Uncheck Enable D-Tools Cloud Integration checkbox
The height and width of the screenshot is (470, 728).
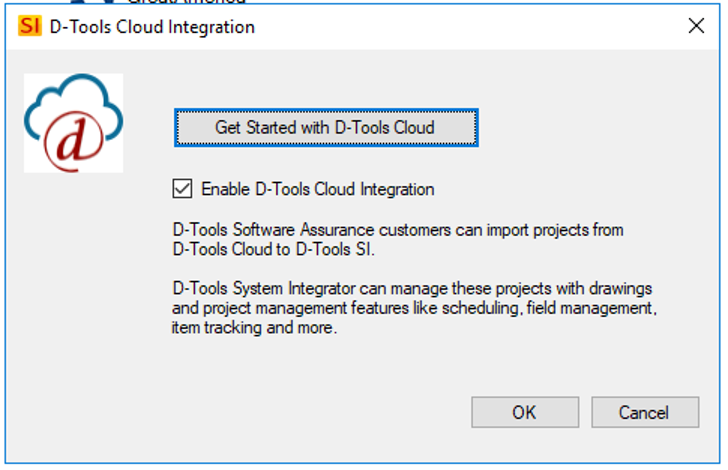tap(182, 189)
